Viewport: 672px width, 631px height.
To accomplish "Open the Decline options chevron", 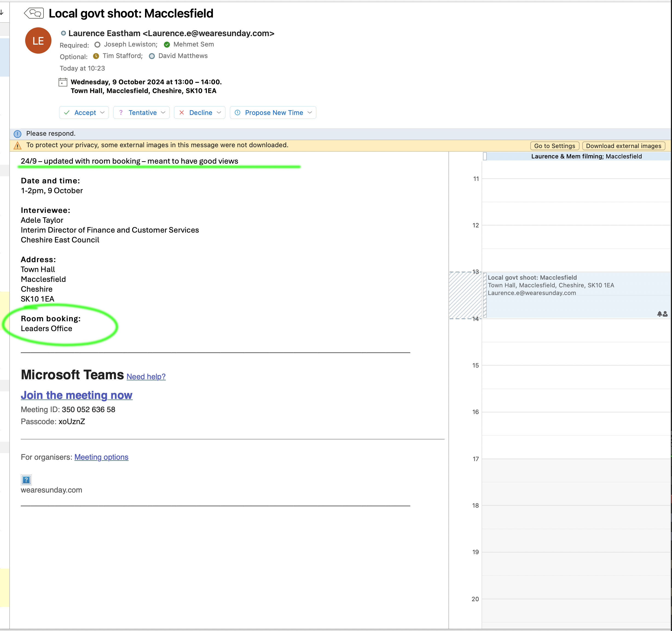I will tap(219, 112).
